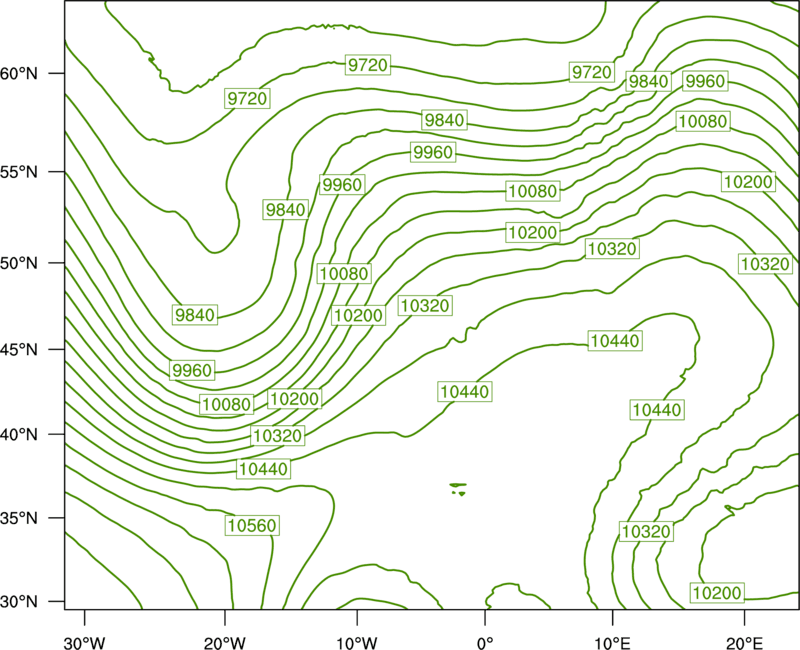Click the 40°N latitude axis label
Viewport: 800px width, 650px height.
(x=19, y=435)
